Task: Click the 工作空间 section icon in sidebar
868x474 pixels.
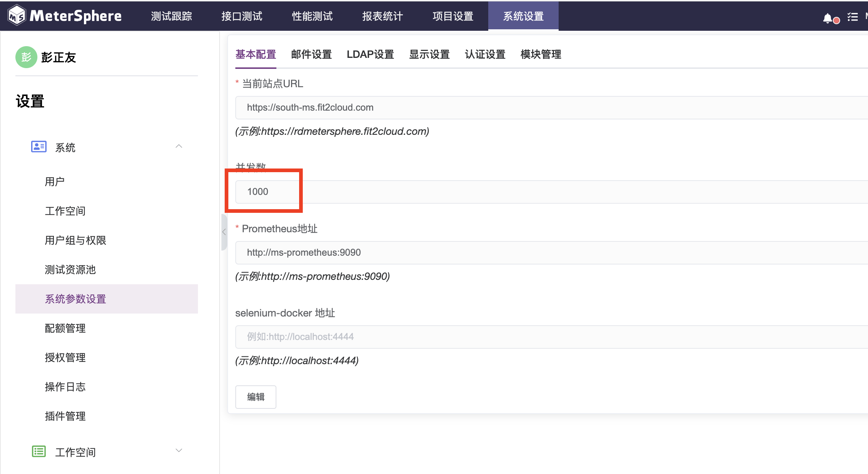Action: pyautogui.click(x=38, y=451)
